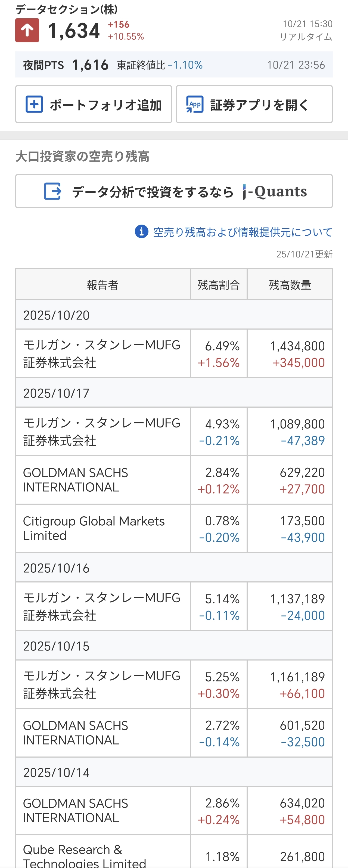The height and width of the screenshot is (868, 348).
Task: Tap the J-Quants logo
Action: 275,192
